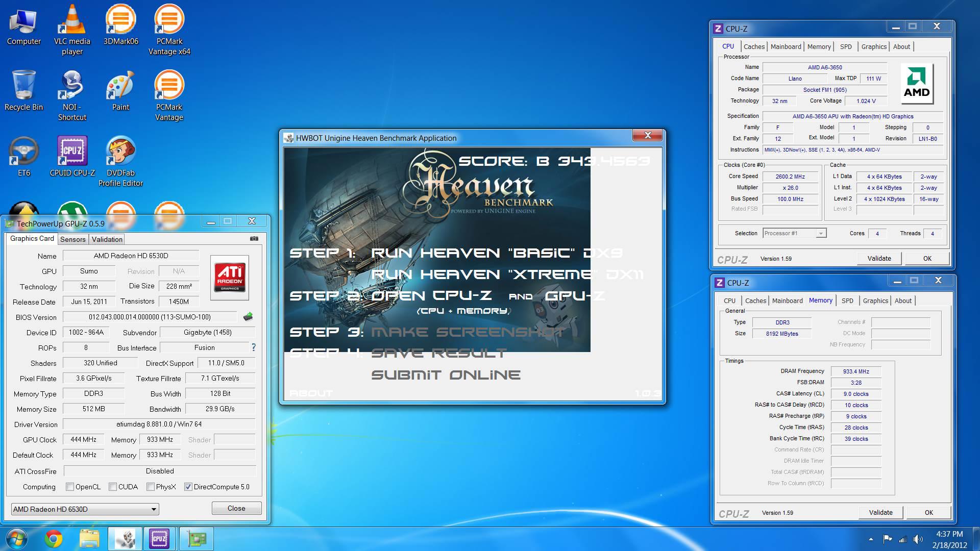Viewport: 980px width, 551px height.
Task: Open About tab in lower CPU-Z
Action: [903, 300]
